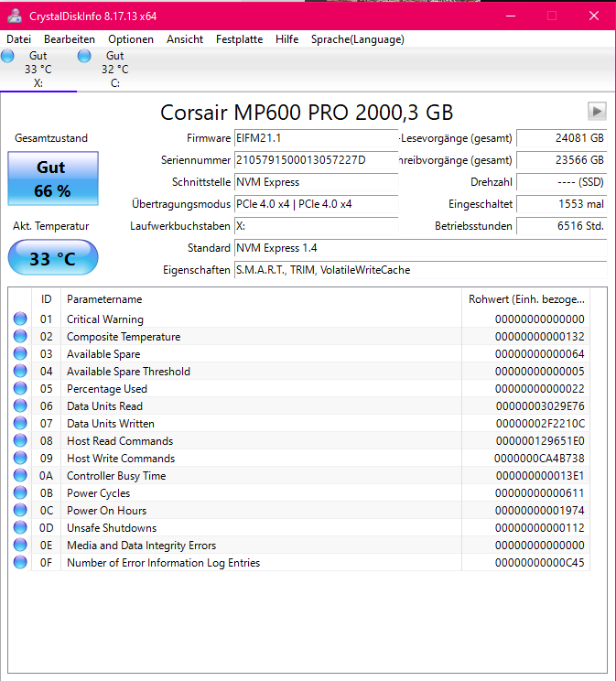The height and width of the screenshot is (681, 616).
Task: Click the Rohwert column header
Action: coord(526,299)
